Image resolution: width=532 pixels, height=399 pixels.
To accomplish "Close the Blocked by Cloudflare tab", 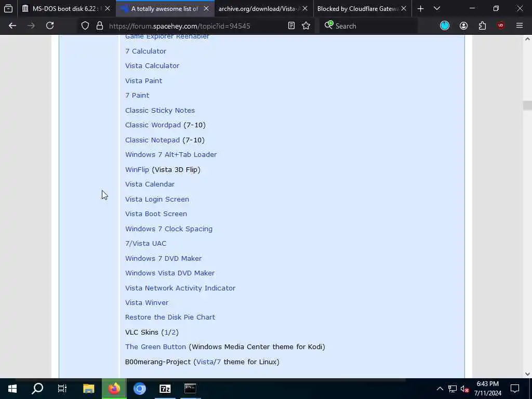I will click(x=404, y=8).
